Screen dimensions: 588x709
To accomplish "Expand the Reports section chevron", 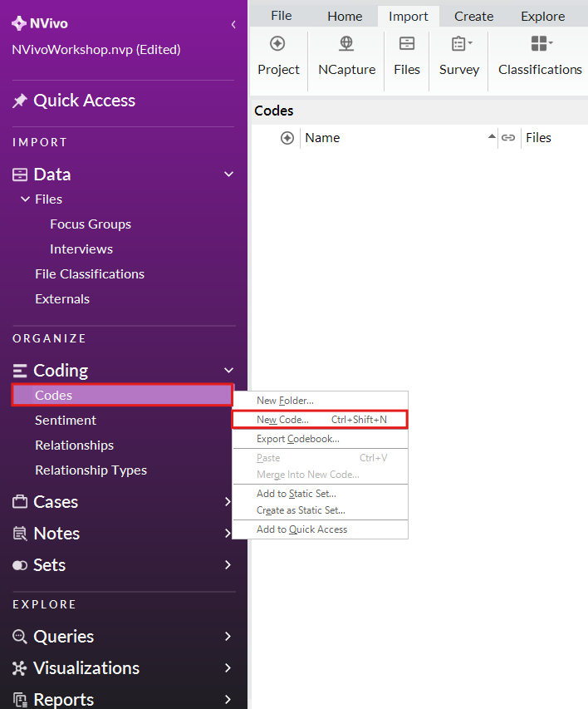I will click(228, 700).
